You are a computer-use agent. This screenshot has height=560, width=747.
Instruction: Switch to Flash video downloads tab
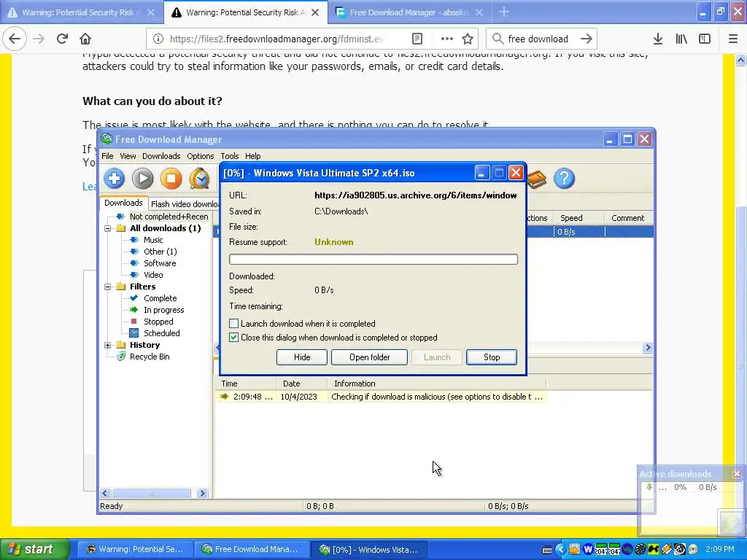click(185, 204)
